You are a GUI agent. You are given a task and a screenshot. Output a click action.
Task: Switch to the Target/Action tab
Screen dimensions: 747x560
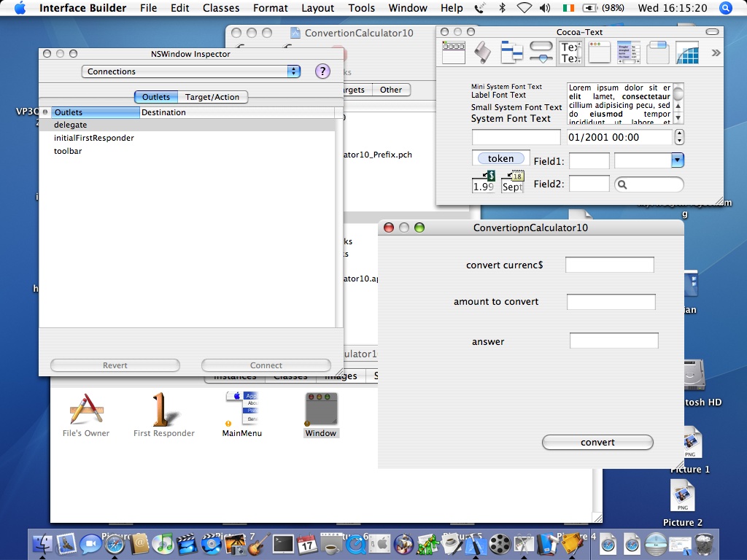tap(212, 97)
